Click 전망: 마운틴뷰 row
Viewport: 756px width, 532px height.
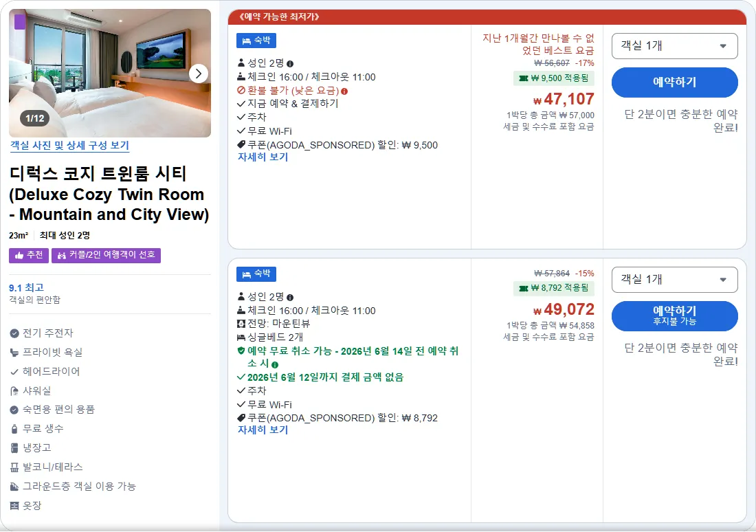click(274, 324)
